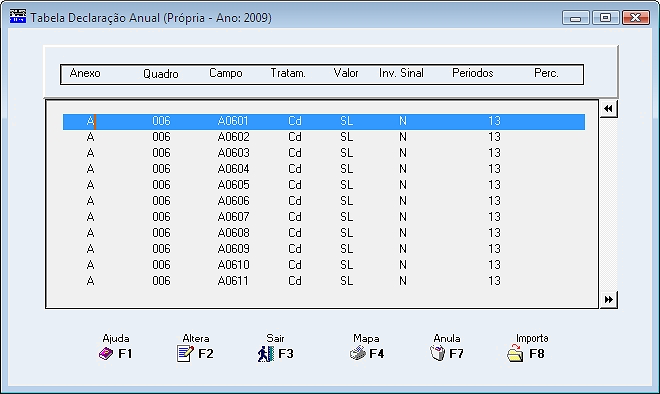Click the F2 shortcut text
Viewport: 660px width, 394px height.
pos(206,354)
